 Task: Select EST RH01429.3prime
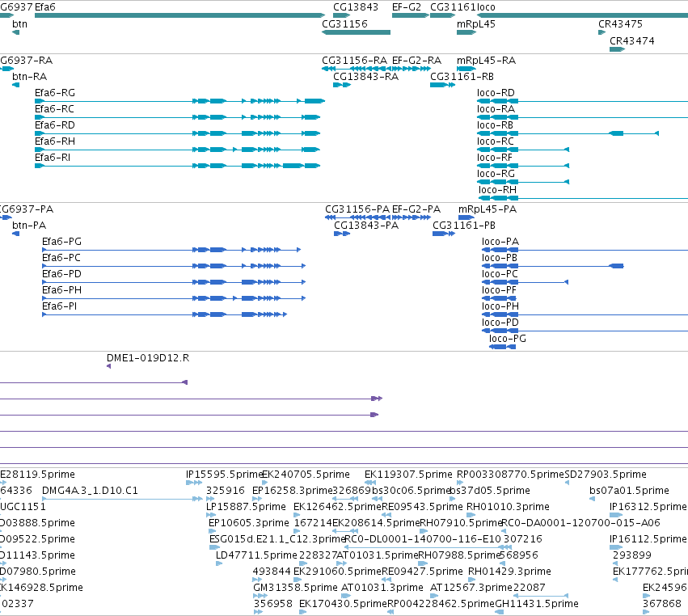point(509,572)
